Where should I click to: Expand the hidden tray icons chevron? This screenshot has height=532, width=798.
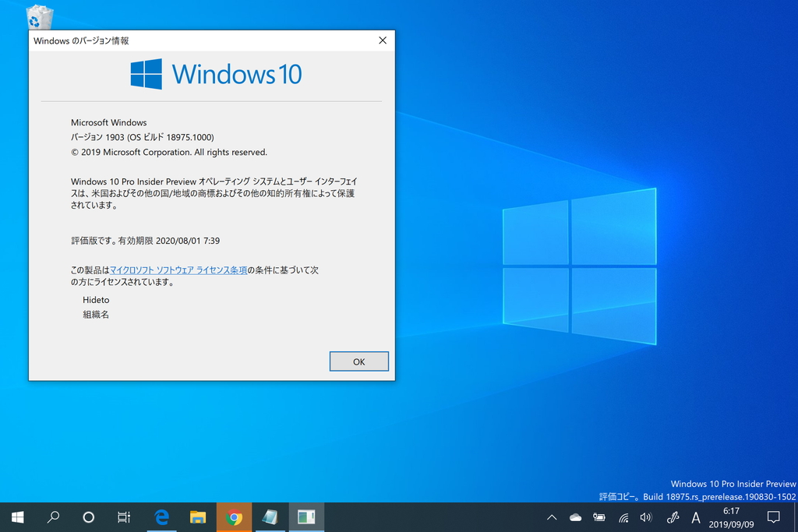tap(551, 516)
